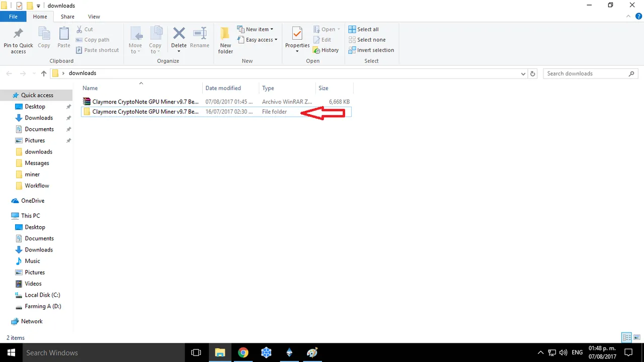
Task: Click Invert selection
Action: point(371,50)
